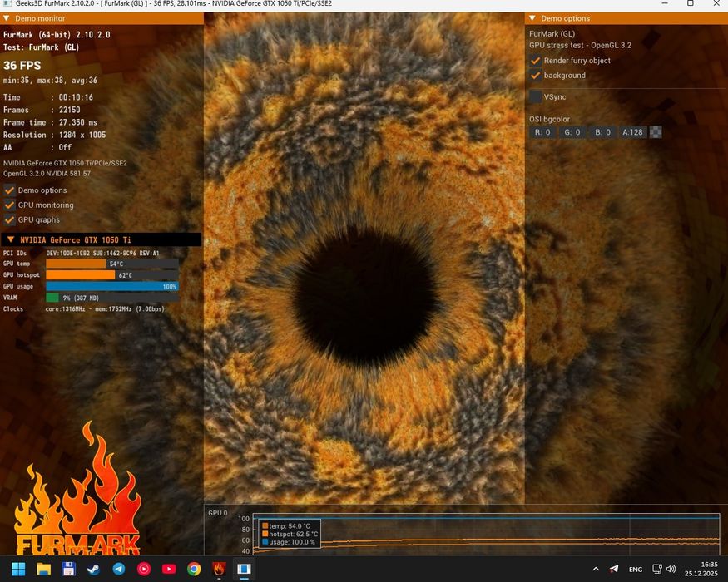Click the 36 FPS readout
The image size is (728, 582).
coord(22,66)
